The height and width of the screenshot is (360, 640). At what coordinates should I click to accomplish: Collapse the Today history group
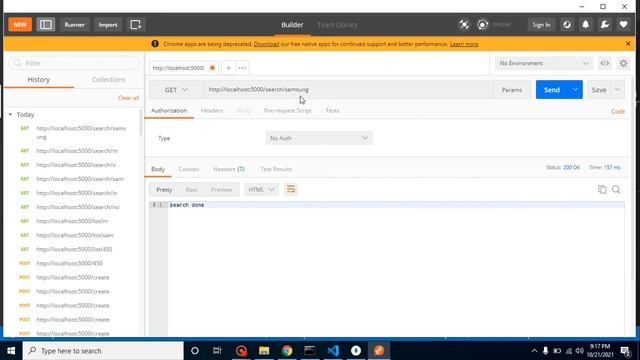10,115
